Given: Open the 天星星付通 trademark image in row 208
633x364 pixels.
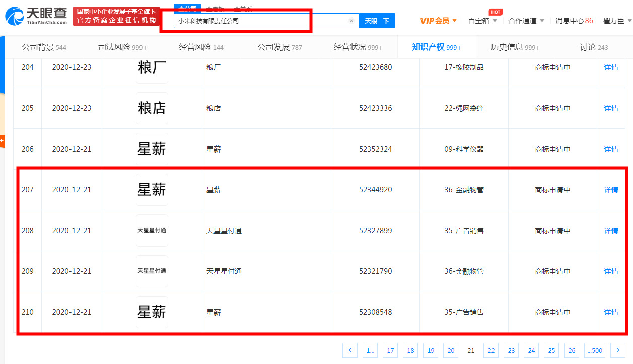Looking at the screenshot, I should click(x=152, y=231).
